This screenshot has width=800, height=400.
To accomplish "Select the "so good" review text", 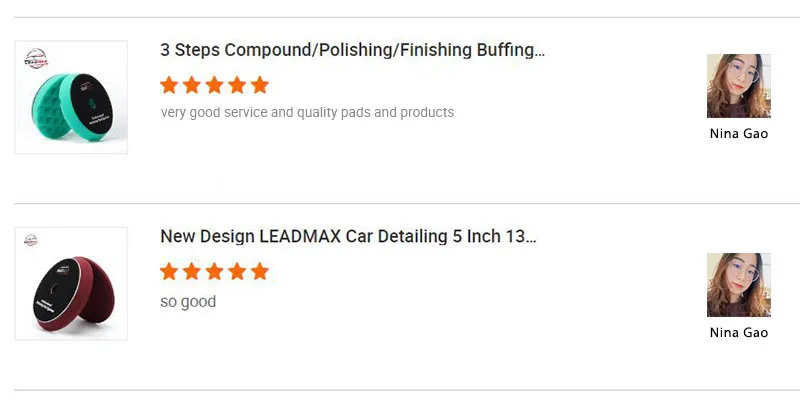I will [x=188, y=301].
